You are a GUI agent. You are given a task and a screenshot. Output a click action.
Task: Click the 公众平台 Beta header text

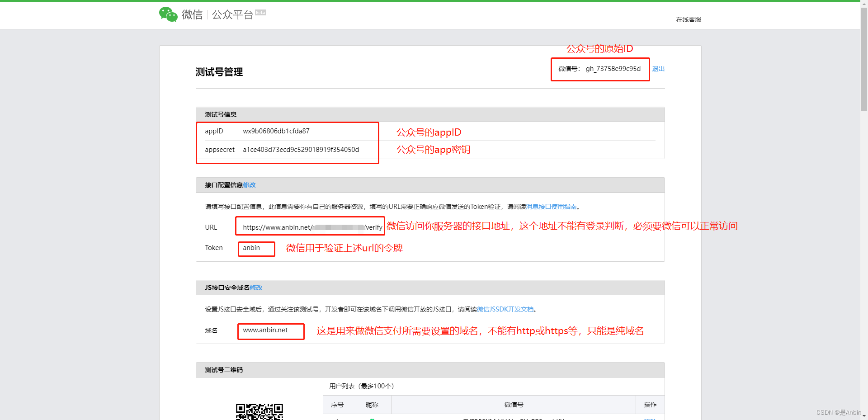(231, 14)
